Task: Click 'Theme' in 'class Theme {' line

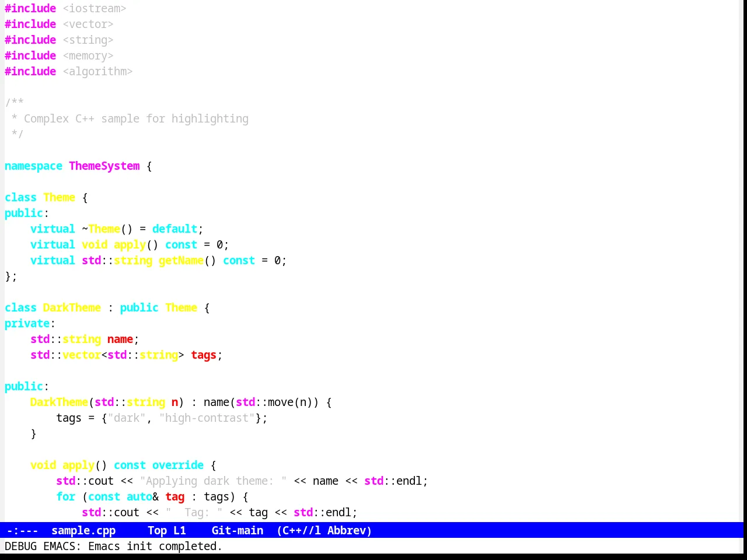Action: tap(59, 197)
